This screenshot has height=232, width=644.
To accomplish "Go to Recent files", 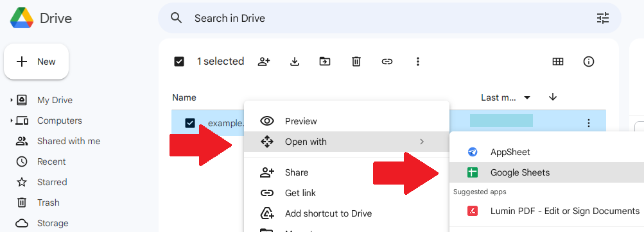I will click(51, 162).
